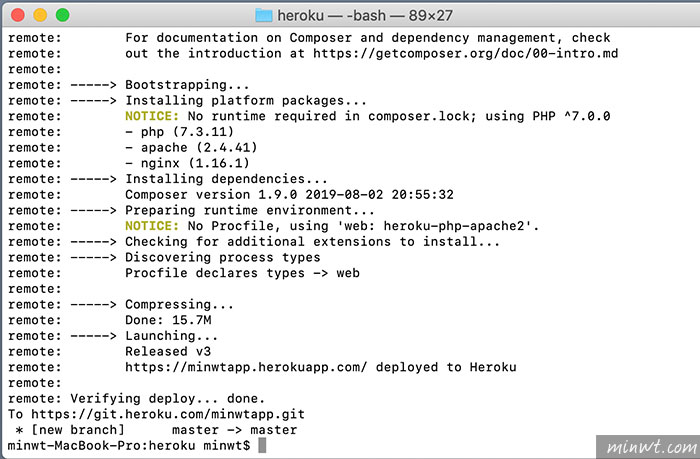Click the red close window button

point(18,15)
